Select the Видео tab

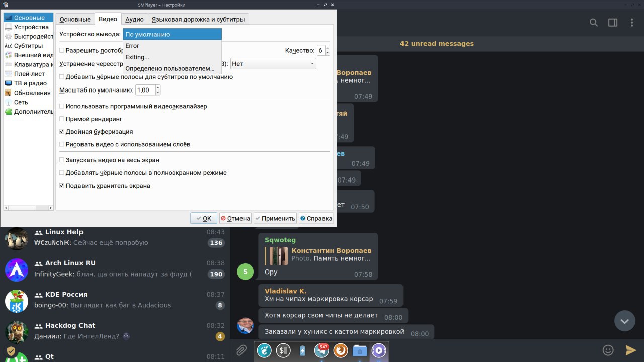(108, 19)
